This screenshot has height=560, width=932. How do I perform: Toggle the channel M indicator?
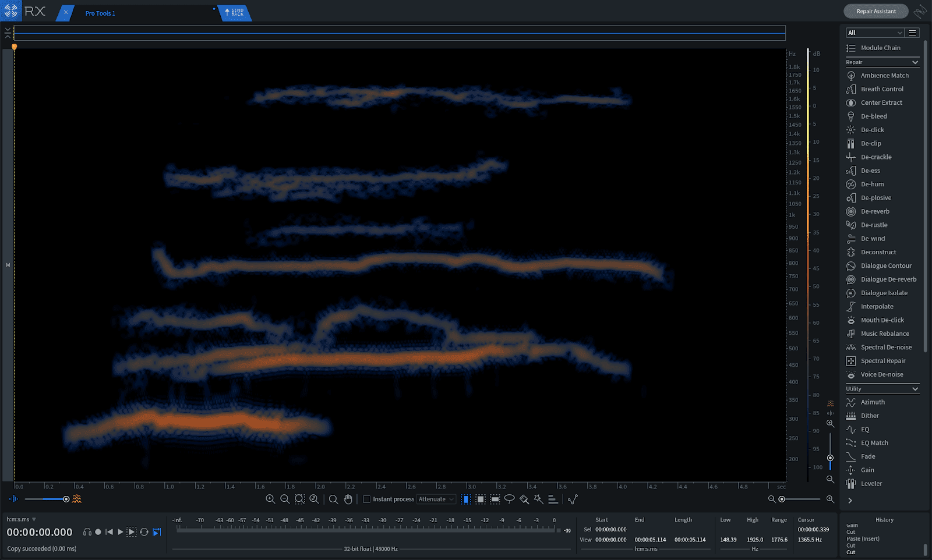[x=8, y=265]
